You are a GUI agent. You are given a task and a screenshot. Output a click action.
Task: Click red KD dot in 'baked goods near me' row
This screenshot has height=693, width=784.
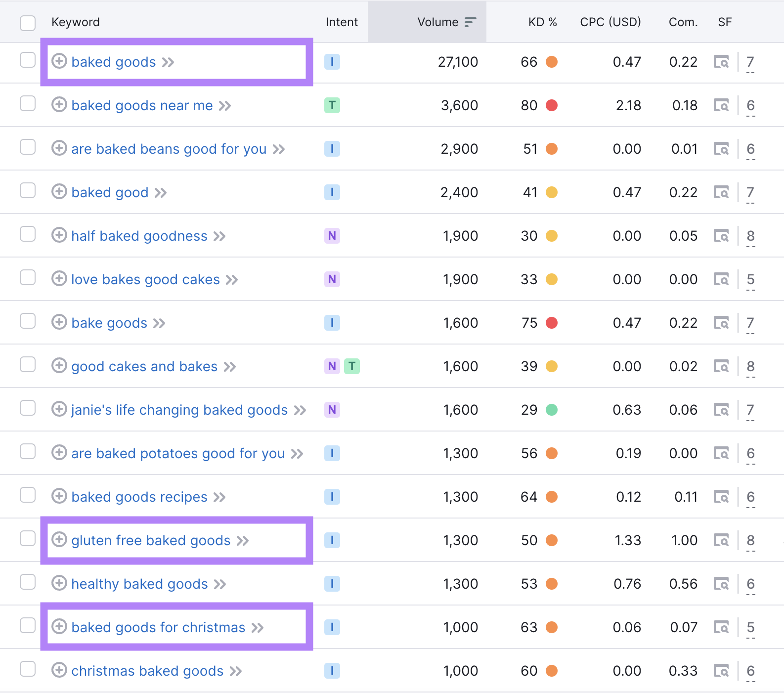click(x=552, y=105)
